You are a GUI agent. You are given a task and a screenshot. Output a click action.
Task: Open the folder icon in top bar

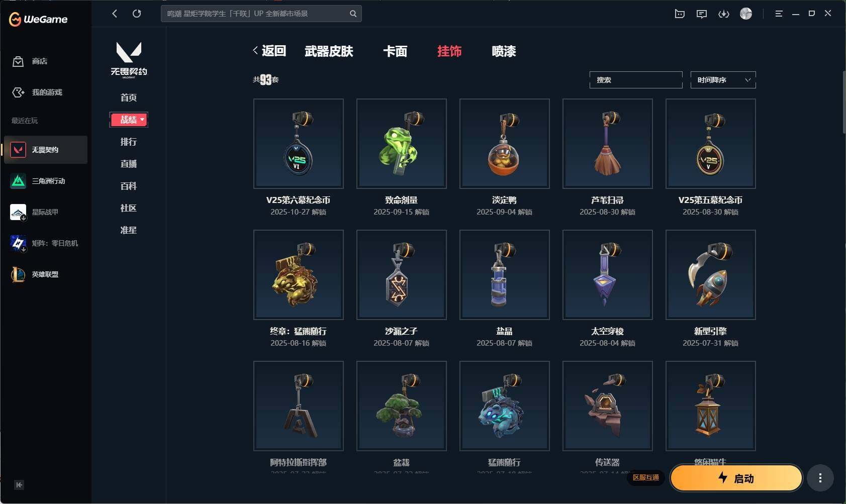tap(680, 14)
